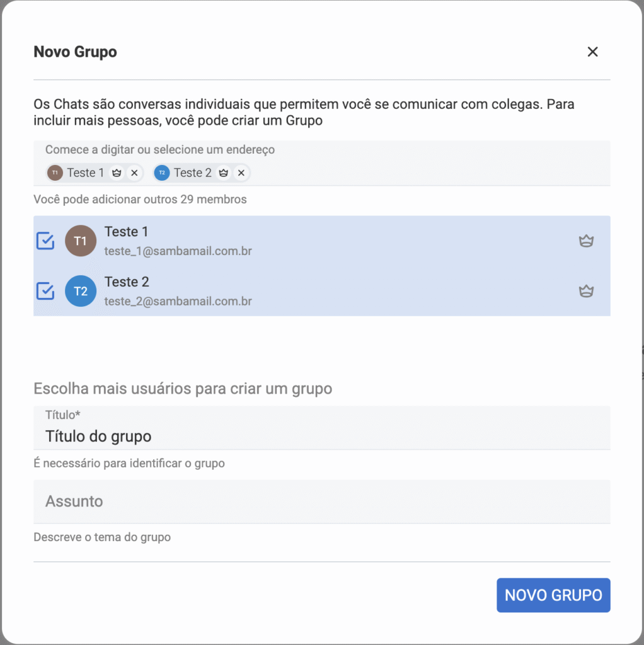Uncheck the Teste 1 checkbox
The width and height of the screenshot is (644, 645).
click(x=45, y=241)
